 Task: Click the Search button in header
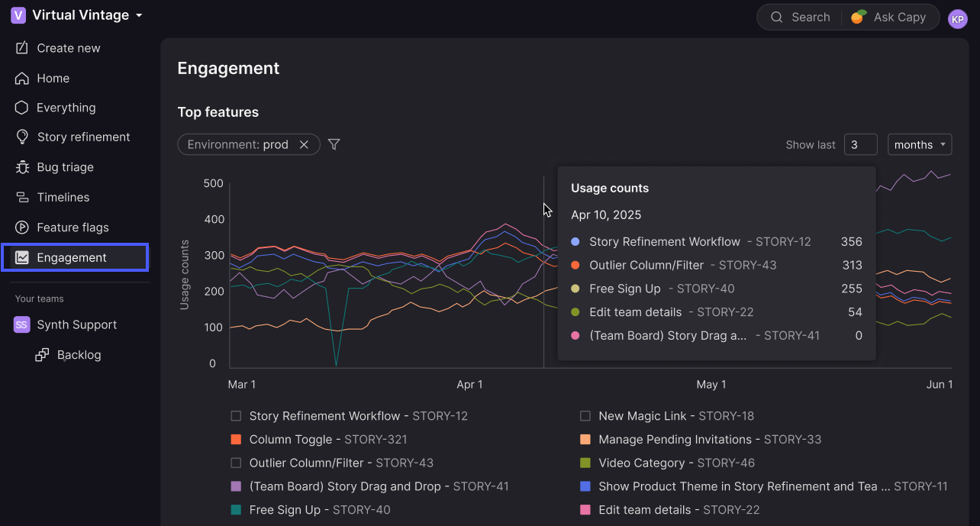click(x=799, y=17)
